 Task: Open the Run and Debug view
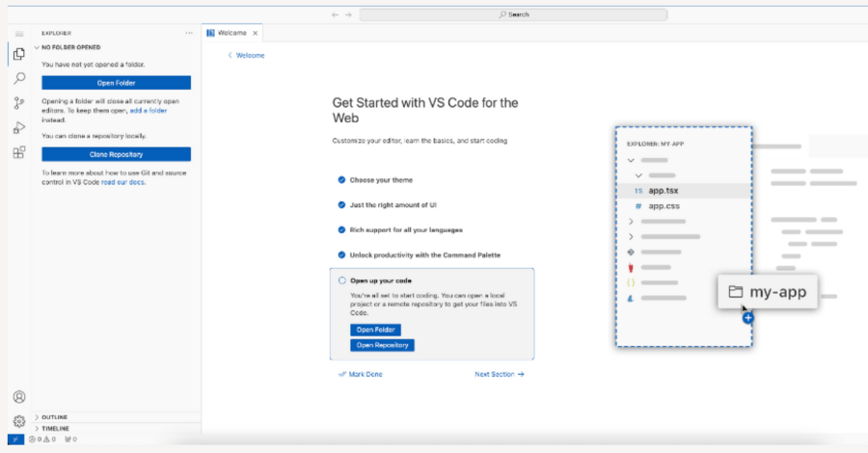pyautogui.click(x=19, y=128)
